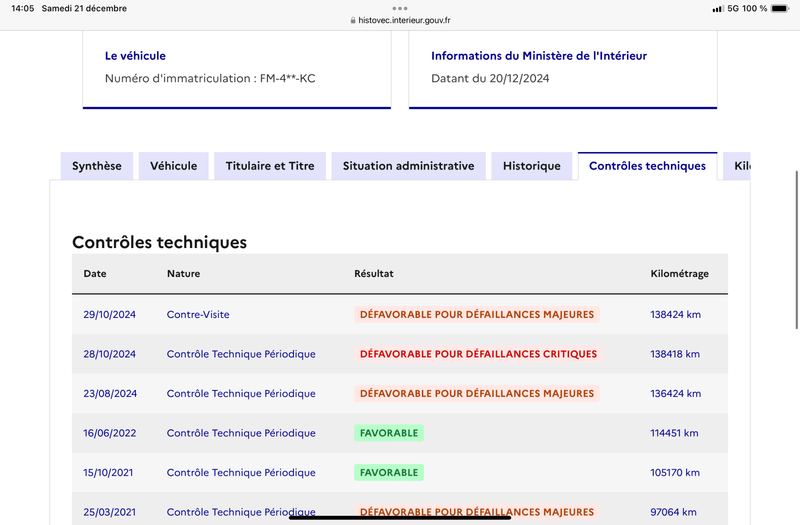Go to the Historique tab
The height and width of the screenshot is (525, 800).
click(x=532, y=166)
